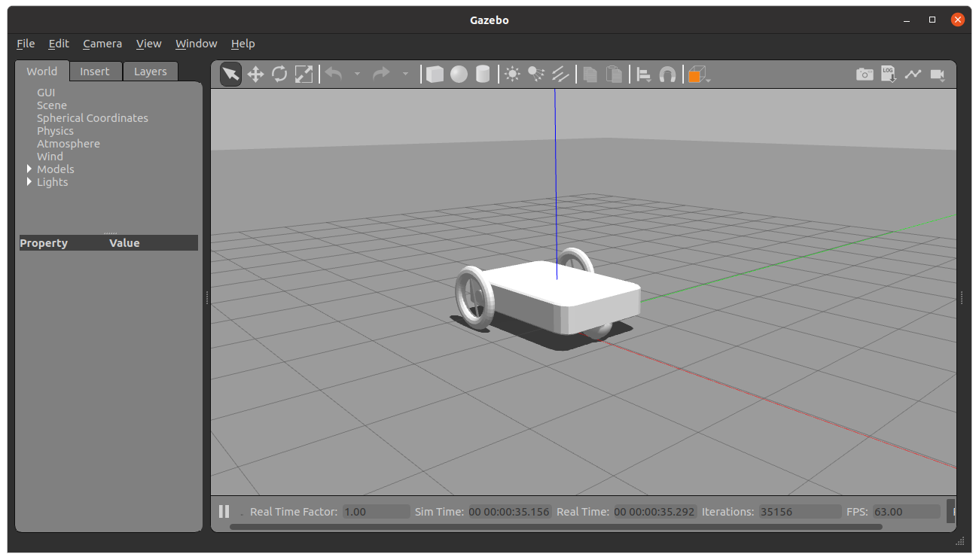The image size is (979, 560).
Task: Expand the Lights tree item
Action: [x=29, y=182]
